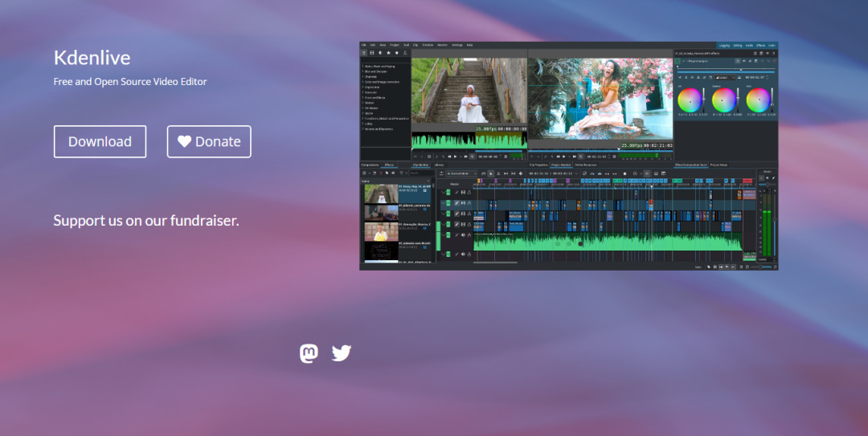This screenshot has width=868, height=436.
Task: Open the Mastodon social icon
Action: (x=309, y=353)
